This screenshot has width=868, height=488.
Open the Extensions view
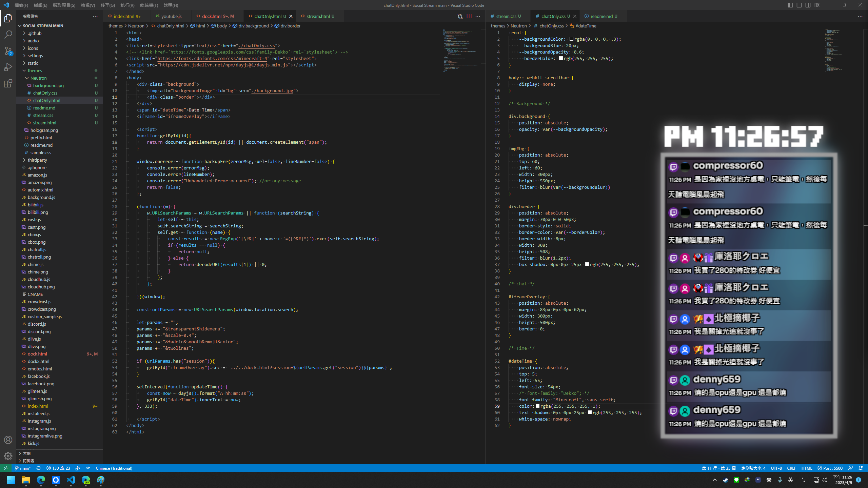click(8, 83)
